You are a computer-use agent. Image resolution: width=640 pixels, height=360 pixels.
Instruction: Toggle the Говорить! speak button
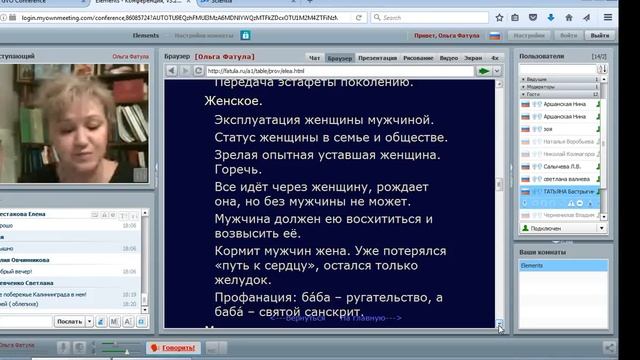(x=173, y=348)
